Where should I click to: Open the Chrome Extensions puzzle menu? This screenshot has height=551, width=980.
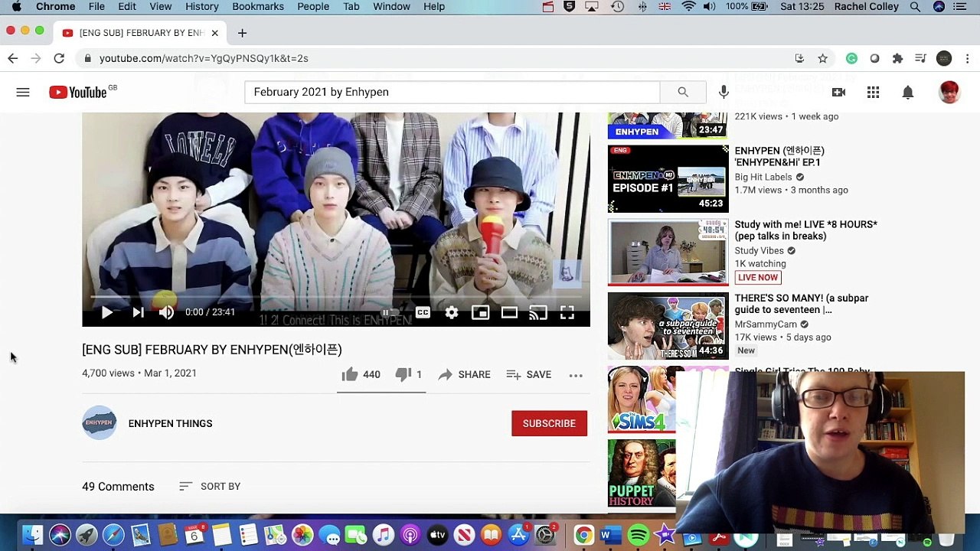pyautogui.click(x=898, y=58)
